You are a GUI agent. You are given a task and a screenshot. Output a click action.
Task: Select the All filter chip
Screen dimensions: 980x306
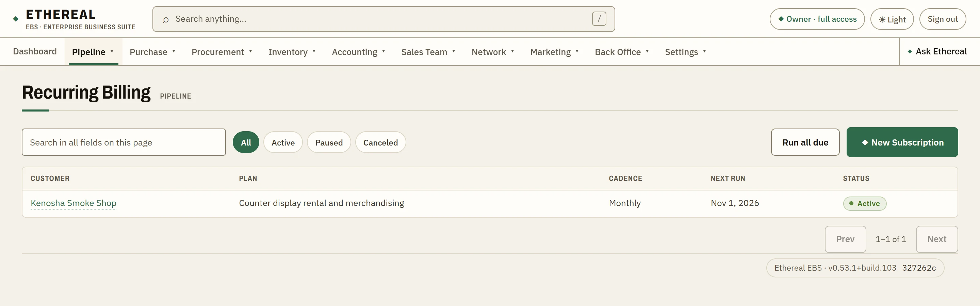point(246,142)
